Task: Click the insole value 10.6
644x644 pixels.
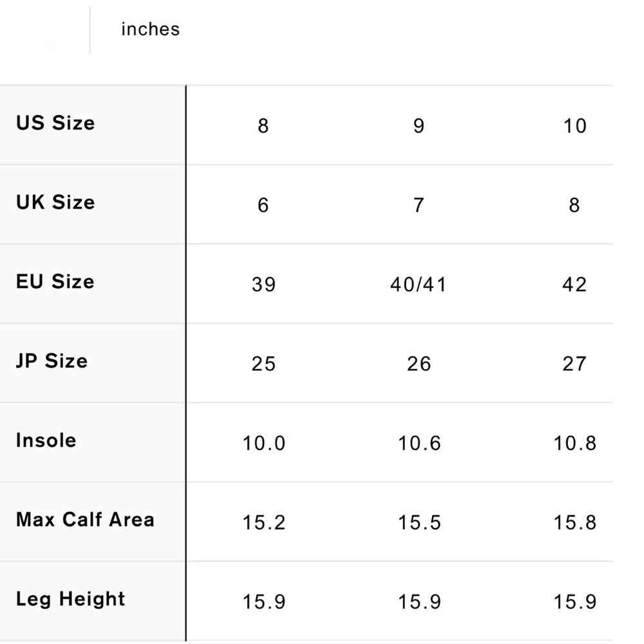Action: click(x=419, y=443)
